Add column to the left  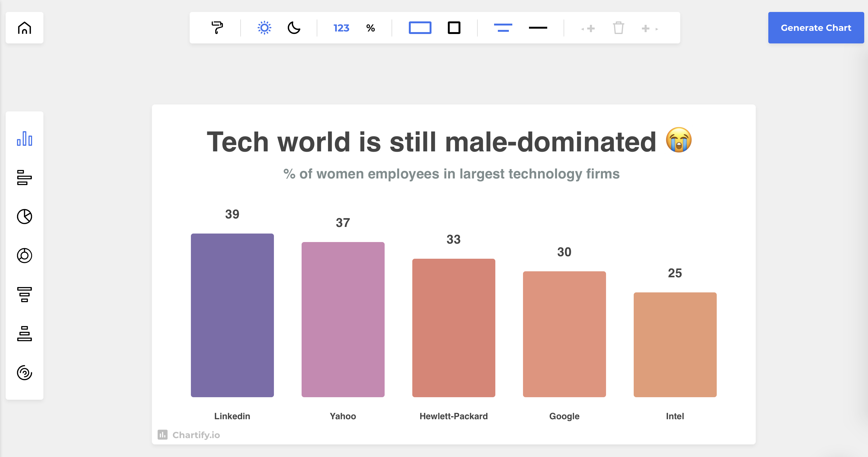tap(588, 29)
